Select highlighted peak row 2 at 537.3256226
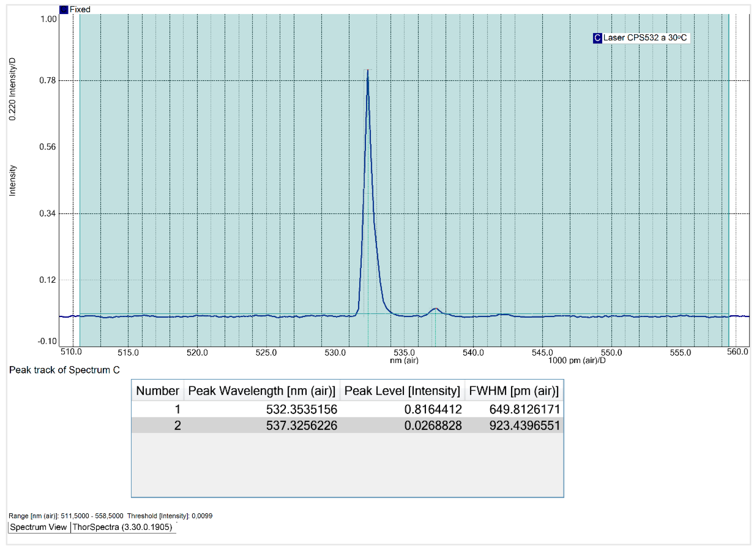Viewport: 756px width, 551px height. [301, 426]
